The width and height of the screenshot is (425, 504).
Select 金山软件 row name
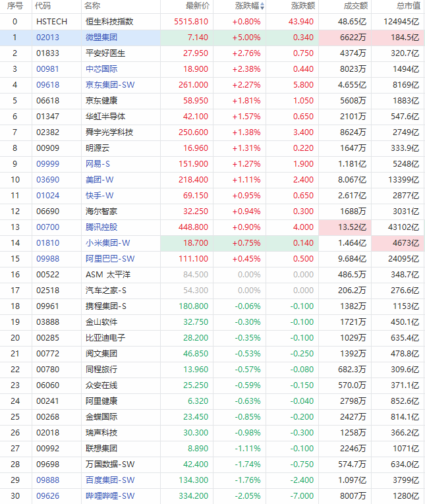[x=101, y=322]
